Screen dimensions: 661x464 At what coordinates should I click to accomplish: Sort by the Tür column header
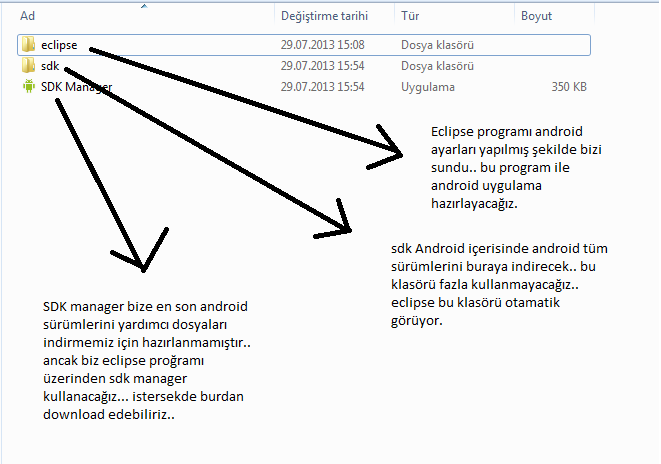tap(410, 16)
